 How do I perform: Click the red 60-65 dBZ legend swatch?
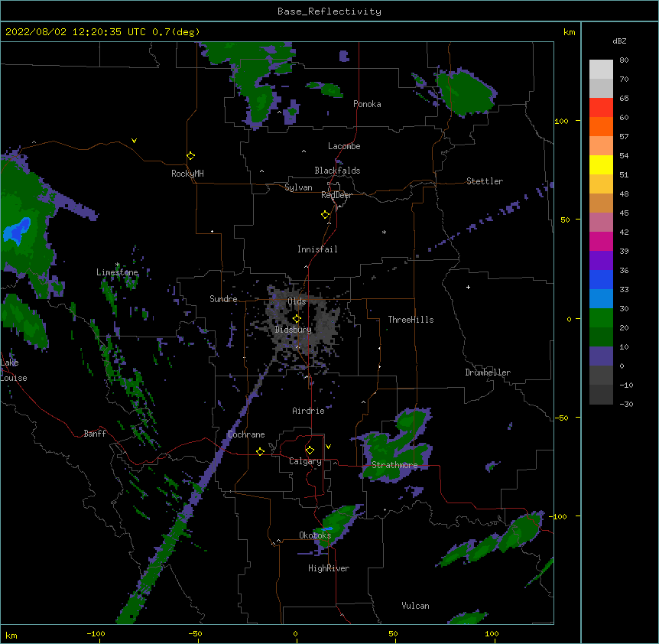[x=601, y=108]
